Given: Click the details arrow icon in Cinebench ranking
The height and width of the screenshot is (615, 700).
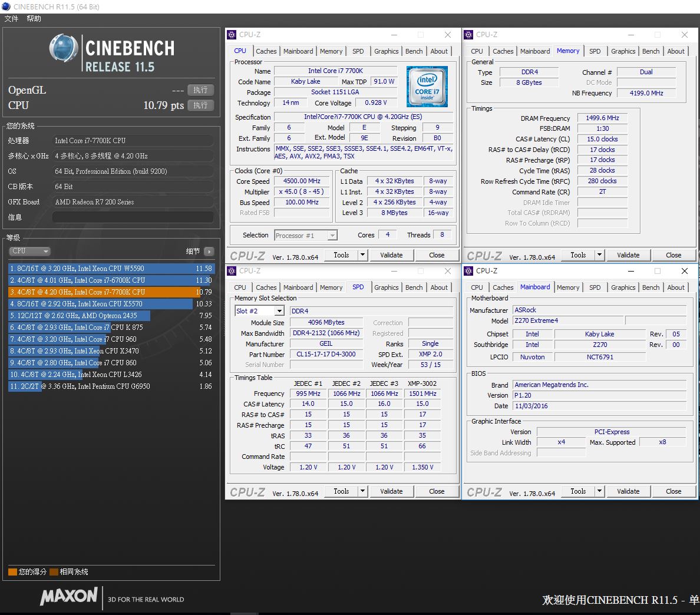Looking at the screenshot, I should pyautogui.click(x=209, y=252).
